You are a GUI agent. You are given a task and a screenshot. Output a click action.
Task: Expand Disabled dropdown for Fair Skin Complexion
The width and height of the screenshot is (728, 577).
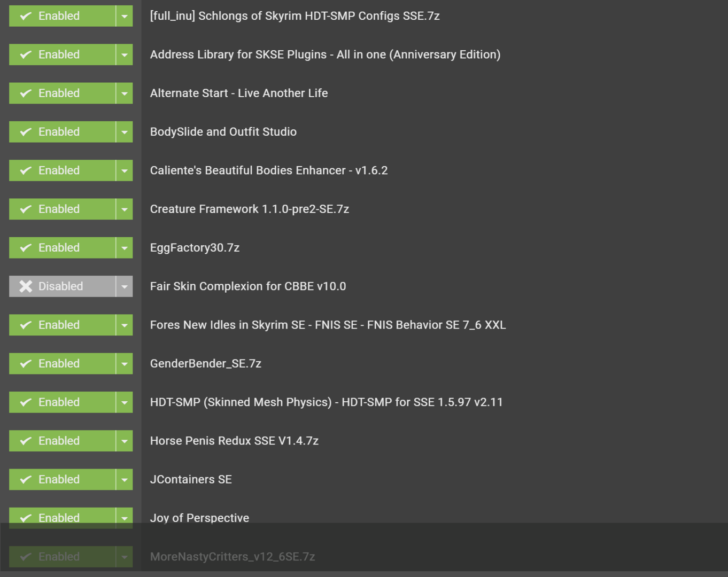tap(125, 286)
